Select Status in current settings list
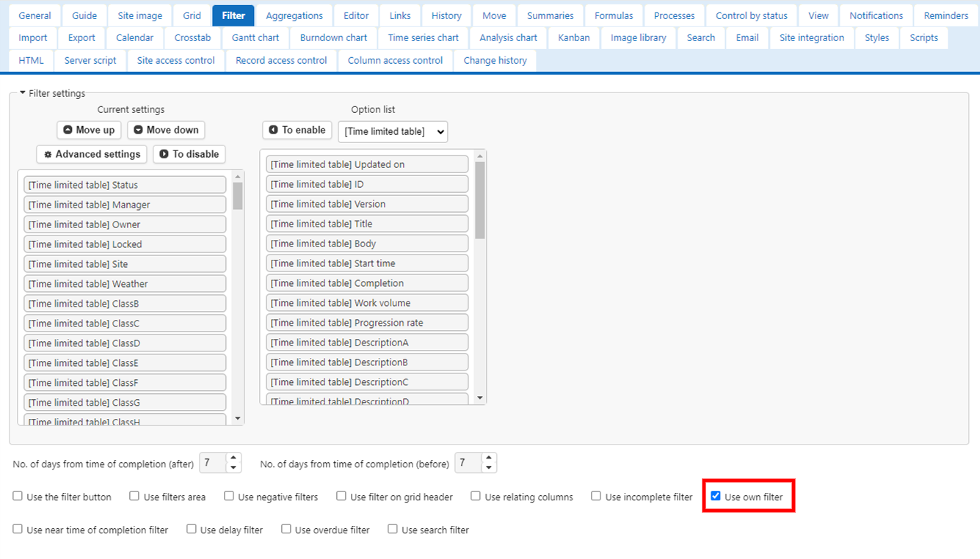The image size is (980, 559). pos(125,185)
